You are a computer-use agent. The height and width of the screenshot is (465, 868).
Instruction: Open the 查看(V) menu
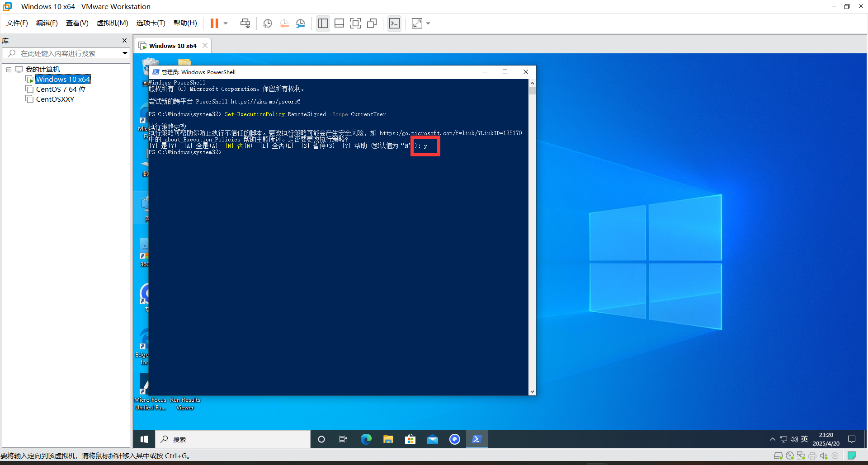pyautogui.click(x=77, y=23)
